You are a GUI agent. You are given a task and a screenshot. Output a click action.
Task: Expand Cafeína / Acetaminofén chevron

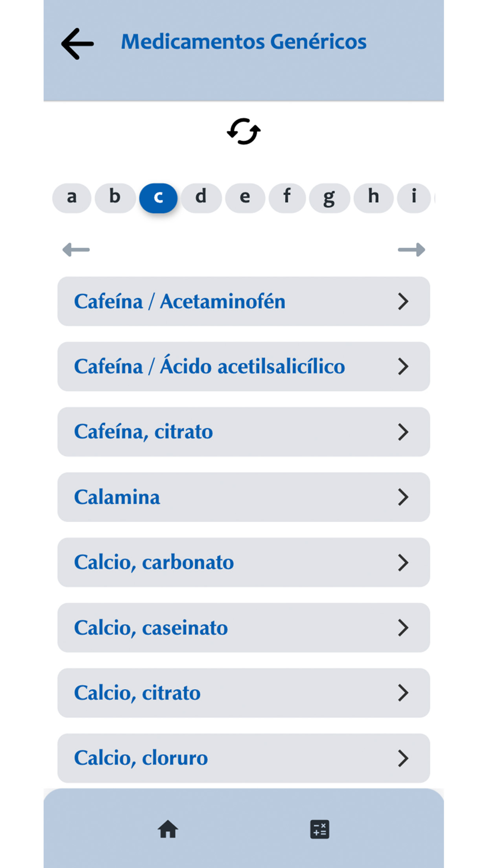click(403, 301)
